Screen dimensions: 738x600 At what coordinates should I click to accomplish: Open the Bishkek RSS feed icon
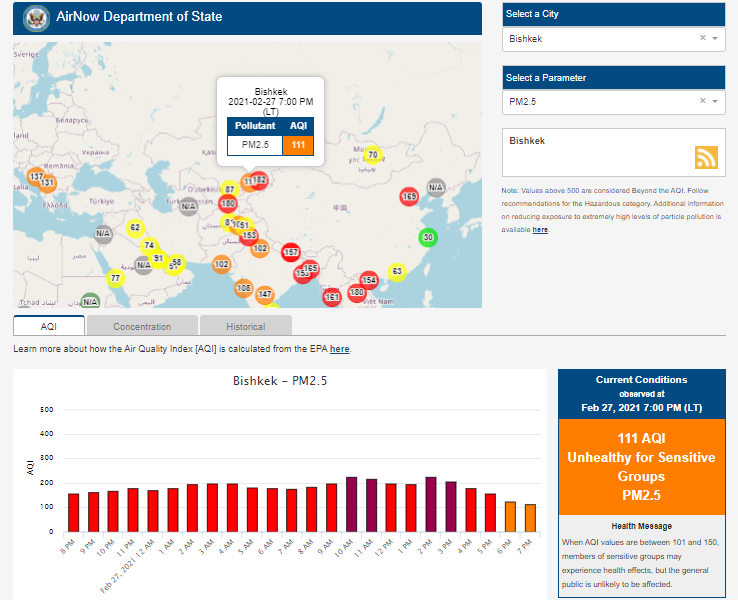tap(706, 157)
